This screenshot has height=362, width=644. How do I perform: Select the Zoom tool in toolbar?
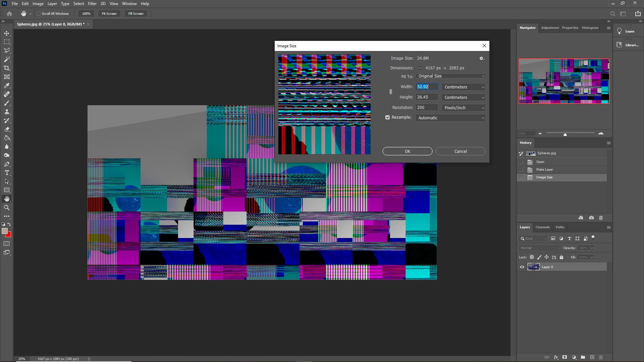[7, 207]
